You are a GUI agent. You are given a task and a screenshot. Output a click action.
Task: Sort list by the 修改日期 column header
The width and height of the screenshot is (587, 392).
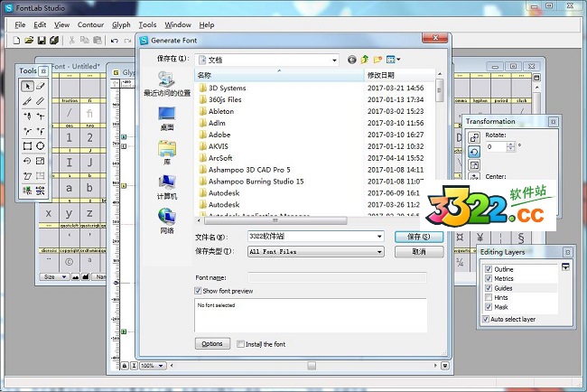pos(399,75)
